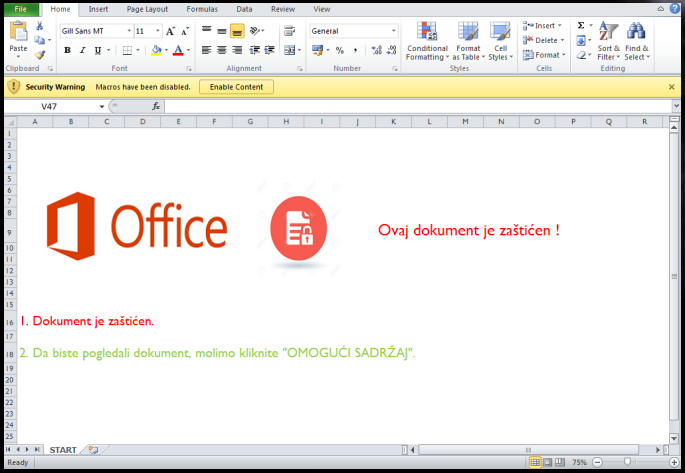Viewport: 685px width, 473px height.
Task: Expand the Format cells dropdown
Action: coord(564,55)
